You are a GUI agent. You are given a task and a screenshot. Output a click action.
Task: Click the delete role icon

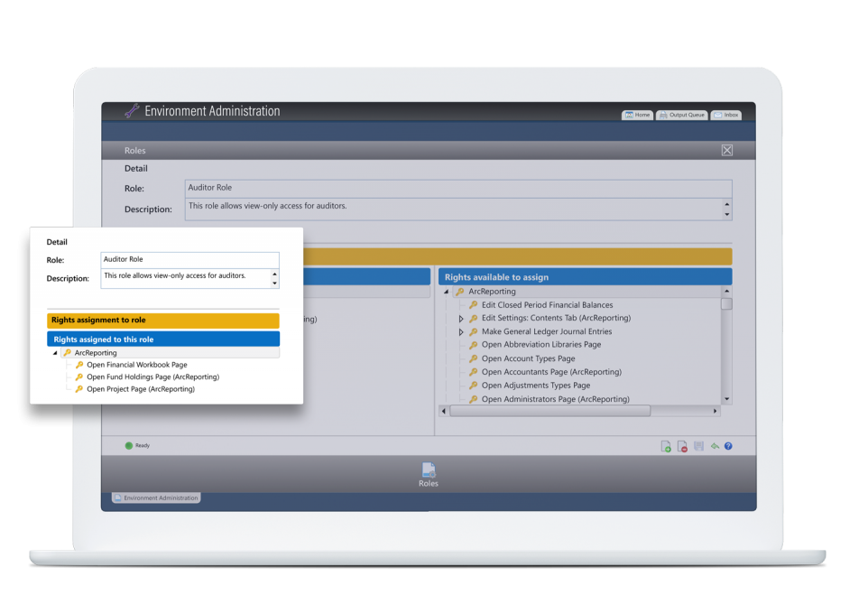(683, 446)
